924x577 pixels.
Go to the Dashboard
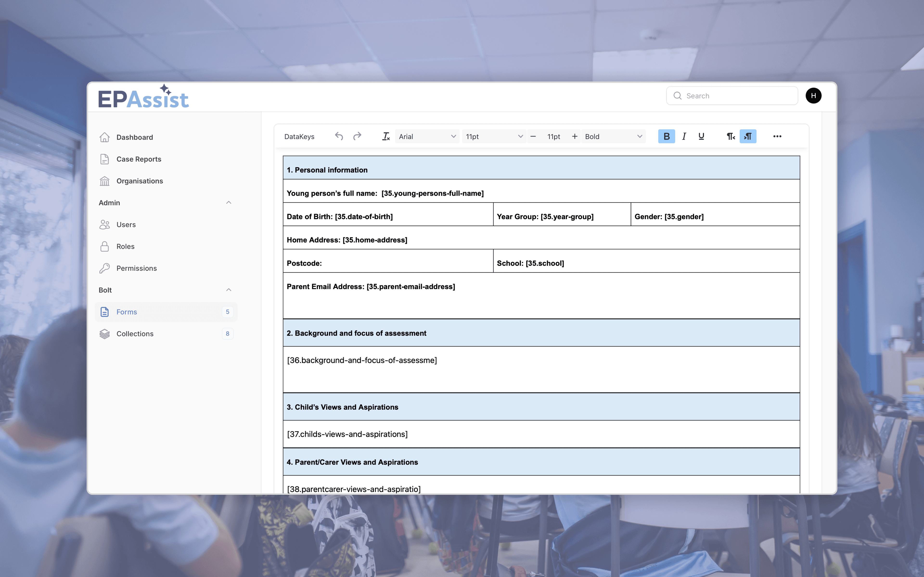[x=135, y=137]
